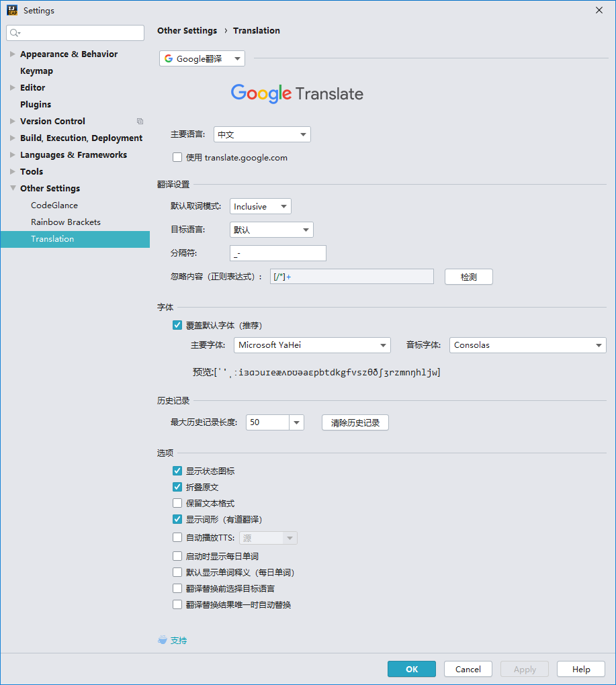Click the coffee cup support icon
The image size is (616, 685).
click(x=163, y=640)
